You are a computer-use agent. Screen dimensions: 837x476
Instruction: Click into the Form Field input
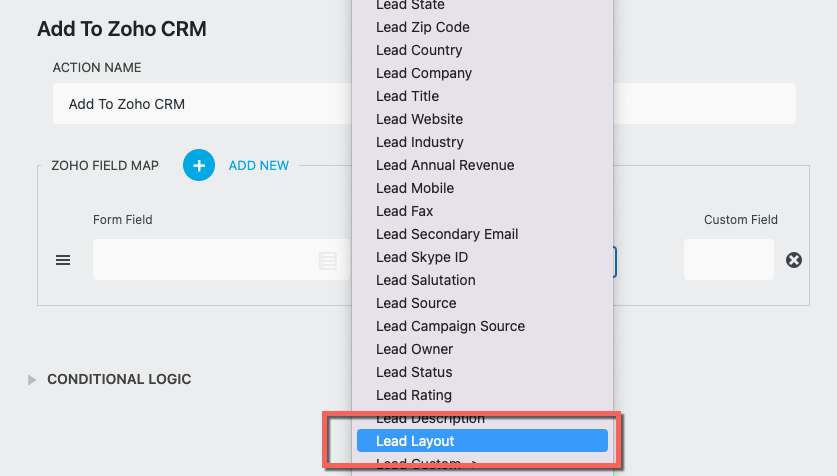tap(200, 260)
